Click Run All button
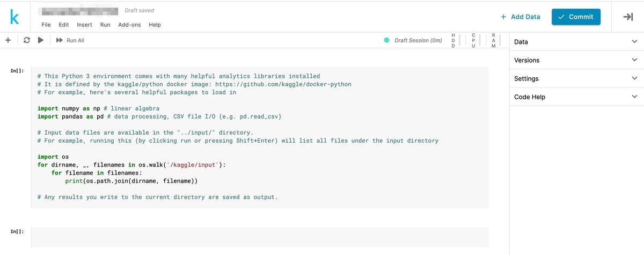The height and width of the screenshot is (255, 644). pyautogui.click(x=70, y=40)
